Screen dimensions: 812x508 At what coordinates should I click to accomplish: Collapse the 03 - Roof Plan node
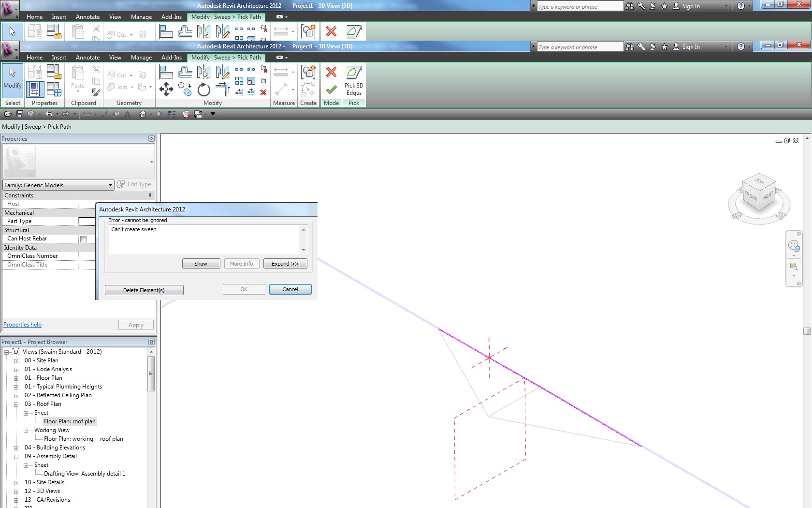point(16,404)
